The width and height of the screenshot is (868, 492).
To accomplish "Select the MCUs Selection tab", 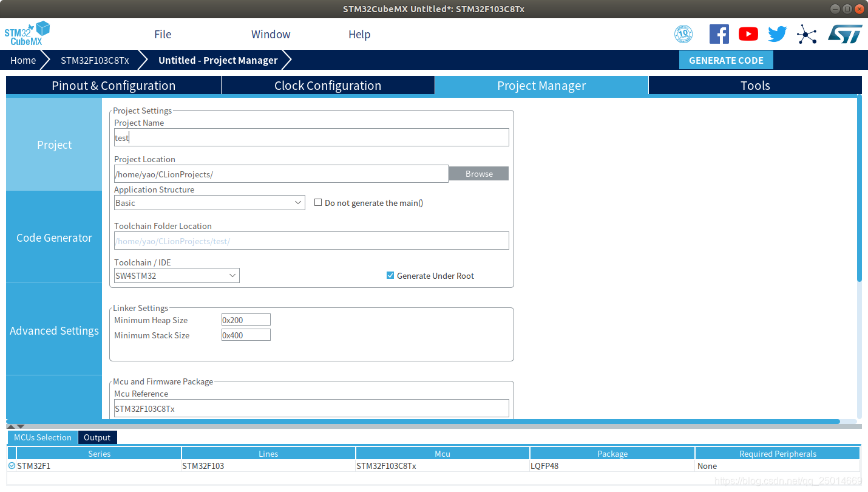I will click(42, 437).
